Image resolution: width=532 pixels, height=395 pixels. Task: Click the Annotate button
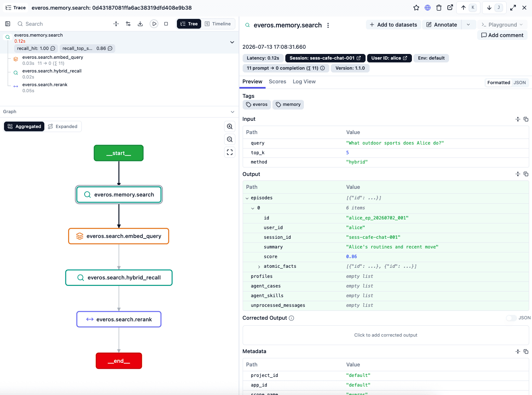click(442, 25)
